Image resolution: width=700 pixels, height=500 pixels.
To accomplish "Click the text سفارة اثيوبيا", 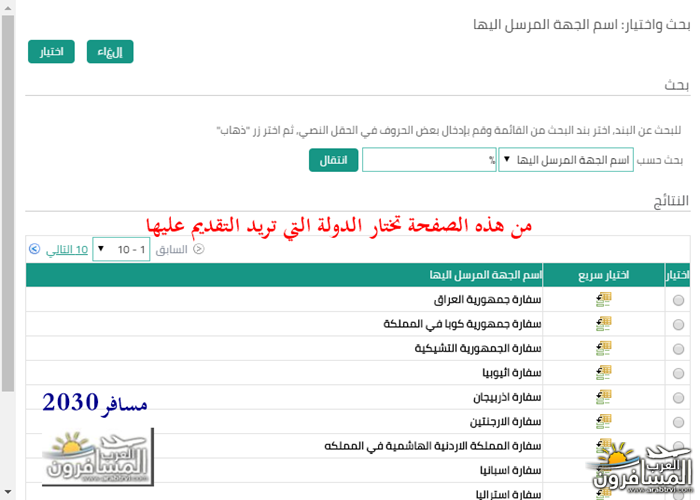I will coord(512,373).
